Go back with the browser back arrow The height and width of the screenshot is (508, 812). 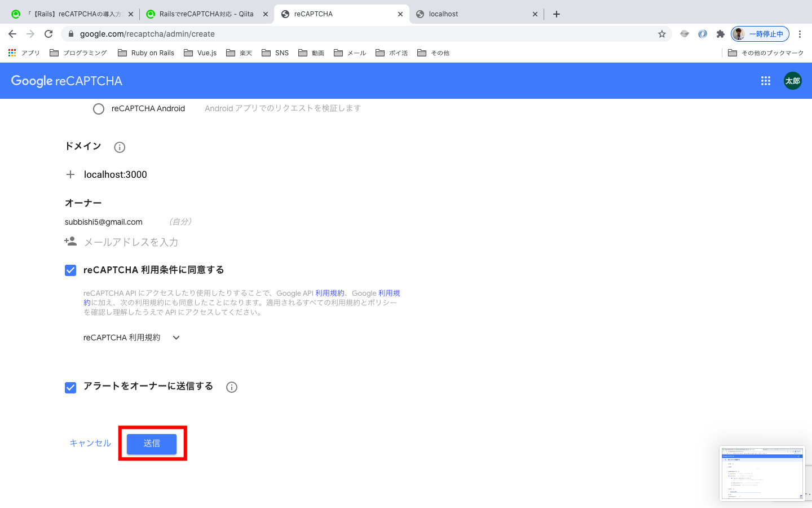coord(12,34)
